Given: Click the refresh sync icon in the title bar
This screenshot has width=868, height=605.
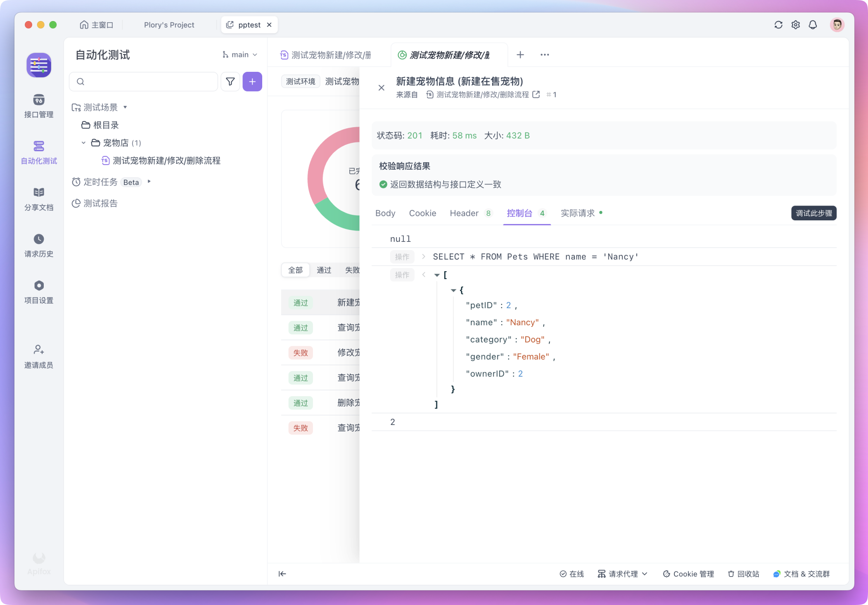Looking at the screenshot, I should (778, 25).
